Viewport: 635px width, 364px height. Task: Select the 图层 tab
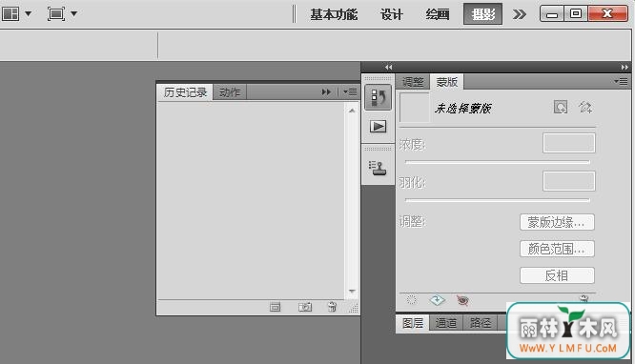(413, 323)
